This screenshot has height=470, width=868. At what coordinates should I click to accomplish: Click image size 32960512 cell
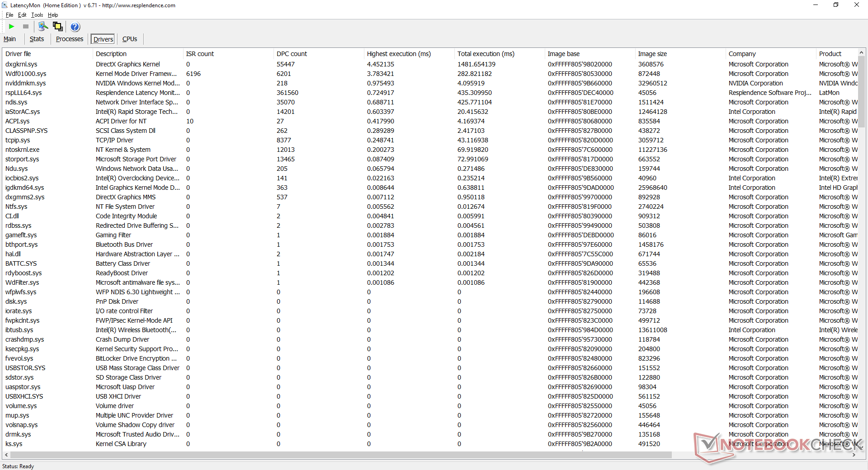click(x=653, y=83)
